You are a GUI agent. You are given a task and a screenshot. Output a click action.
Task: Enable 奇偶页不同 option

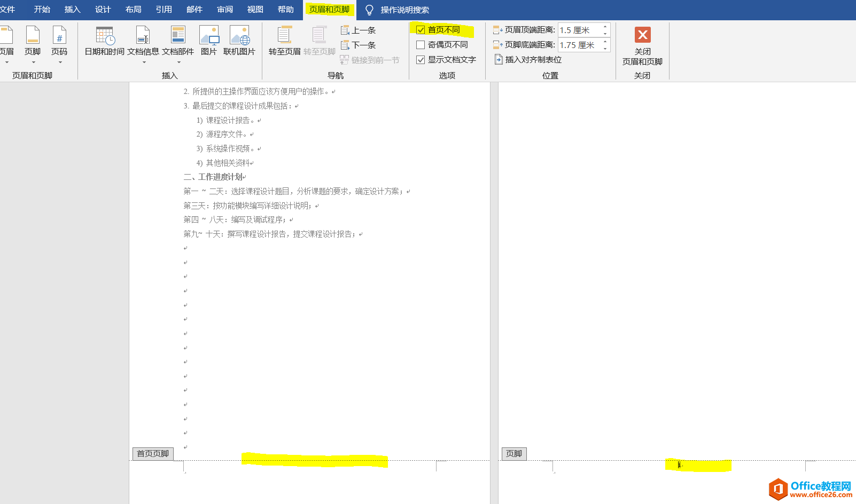click(421, 44)
